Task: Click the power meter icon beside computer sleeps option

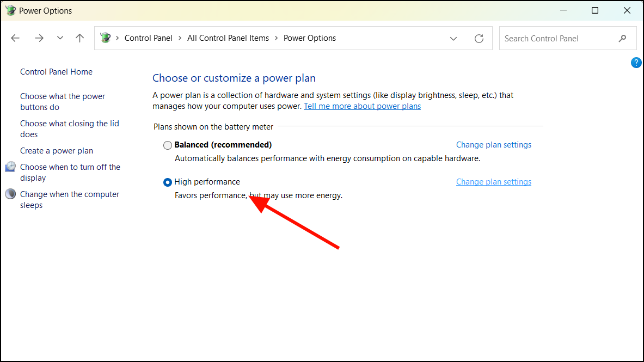Action: point(10,194)
